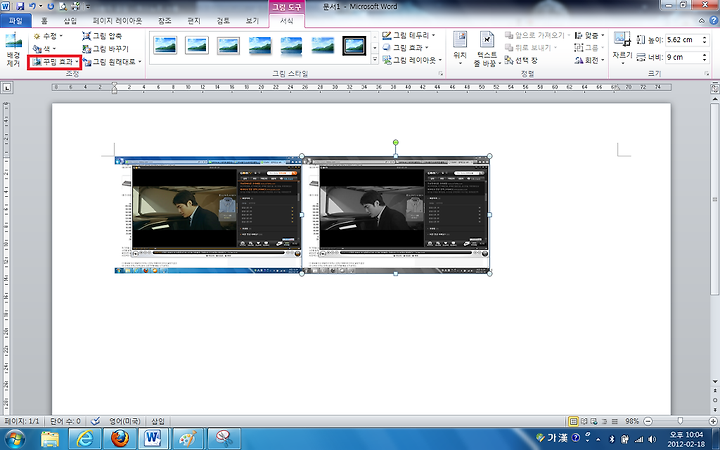Switch to the 삽입 (Insert) tab

[70, 21]
